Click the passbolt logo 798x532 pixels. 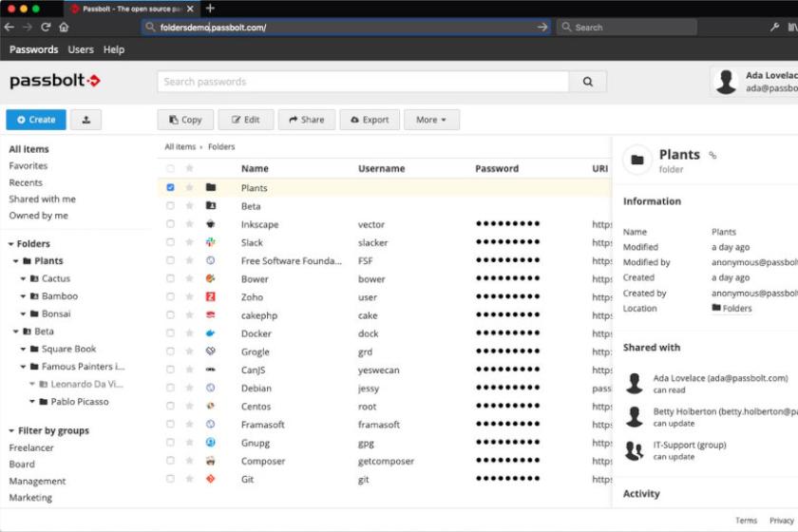(55, 81)
